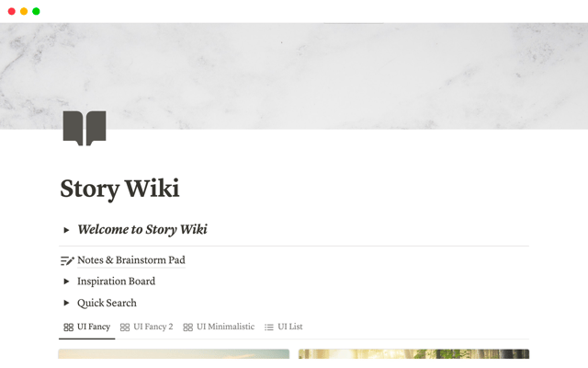Select the UI Fancy tab

pos(87,328)
